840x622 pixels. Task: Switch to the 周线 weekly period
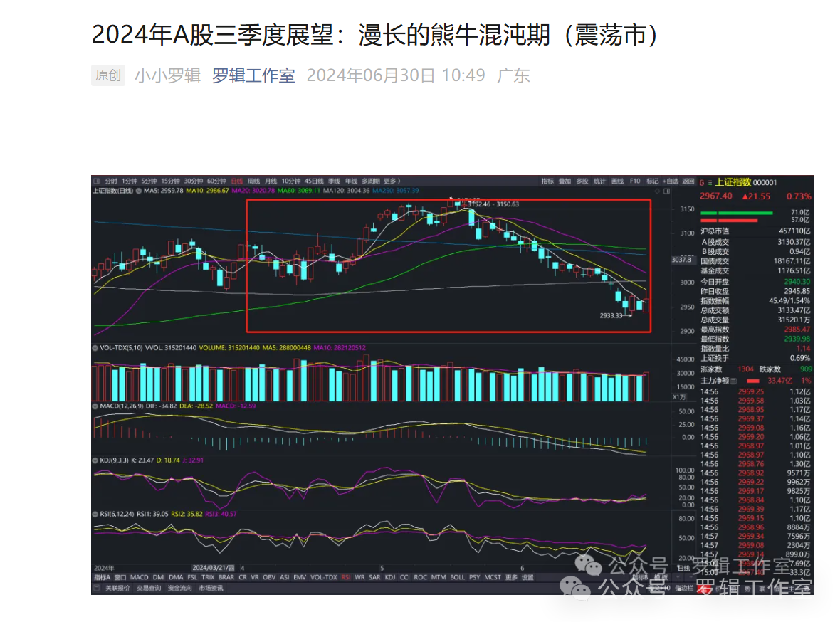(x=254, y=181)
